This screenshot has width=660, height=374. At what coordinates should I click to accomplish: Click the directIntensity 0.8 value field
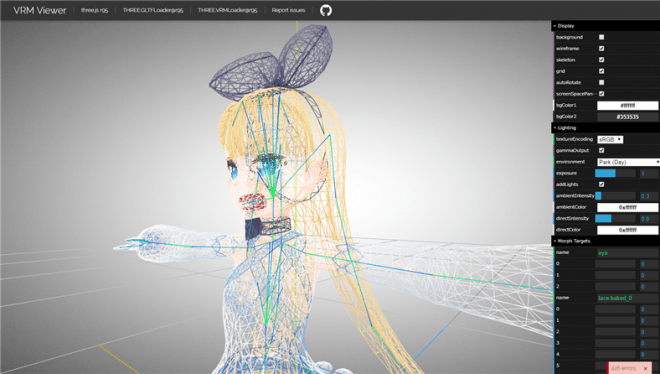[649, 219]
